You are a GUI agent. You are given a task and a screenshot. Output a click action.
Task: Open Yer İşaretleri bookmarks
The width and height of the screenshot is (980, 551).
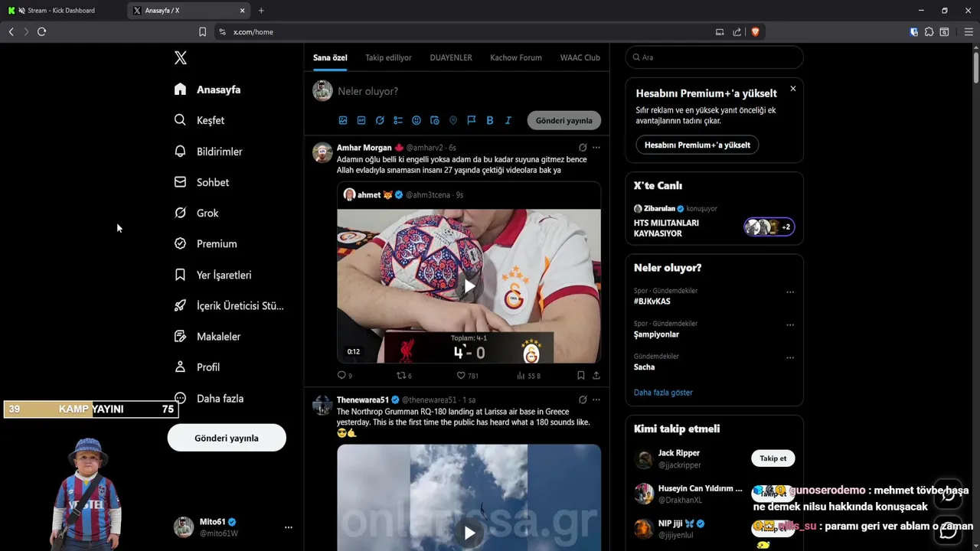[x=213, y=275]
